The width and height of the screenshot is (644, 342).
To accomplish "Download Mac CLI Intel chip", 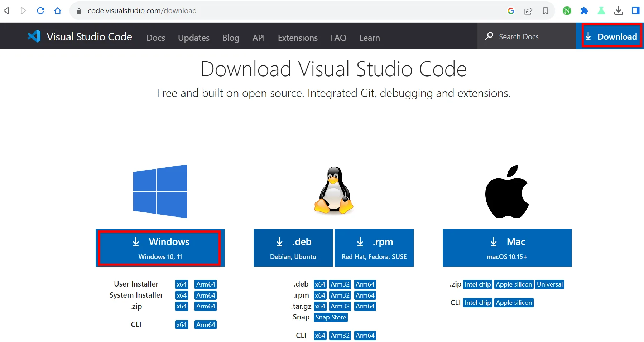I will coord(478,303).
